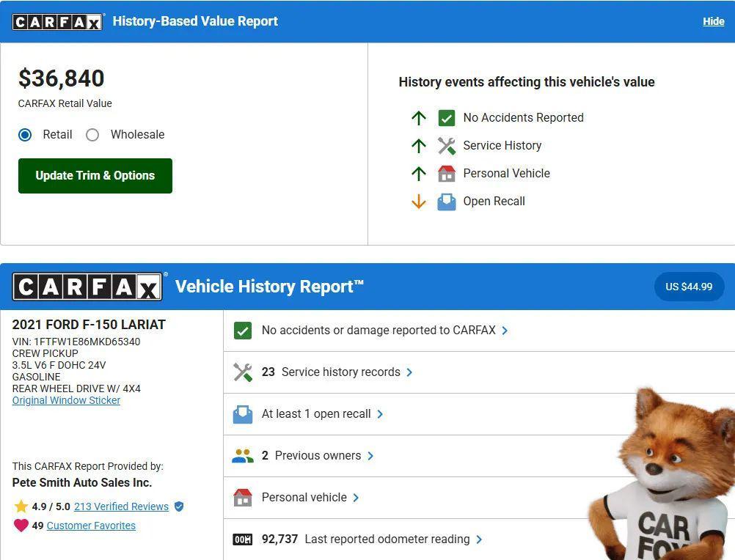Select the crossed wrench Service History icon
This screenshot has height=560, width=735.
point(446,145)
